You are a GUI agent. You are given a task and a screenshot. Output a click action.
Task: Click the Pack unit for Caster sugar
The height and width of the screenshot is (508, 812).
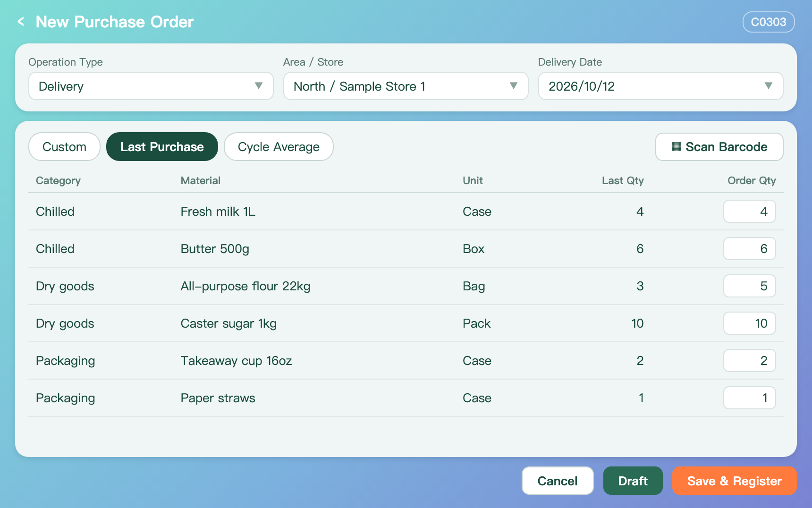click(x=476, y=323)
